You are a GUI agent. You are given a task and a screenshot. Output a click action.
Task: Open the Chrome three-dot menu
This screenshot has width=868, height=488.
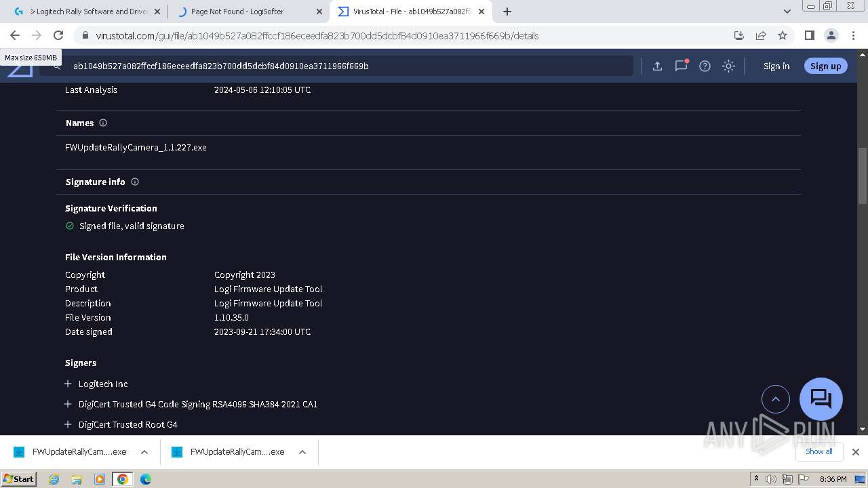[852, 35]
